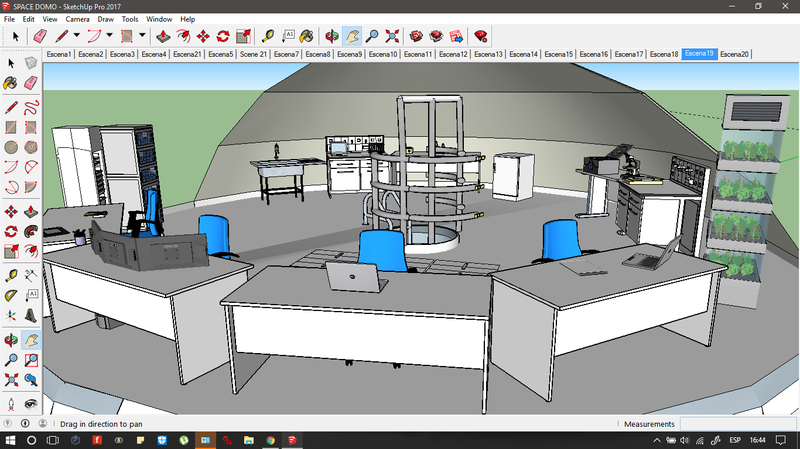Open the Camera menu
Viewport: 800px width, 449px height.
tap(77, 19)
